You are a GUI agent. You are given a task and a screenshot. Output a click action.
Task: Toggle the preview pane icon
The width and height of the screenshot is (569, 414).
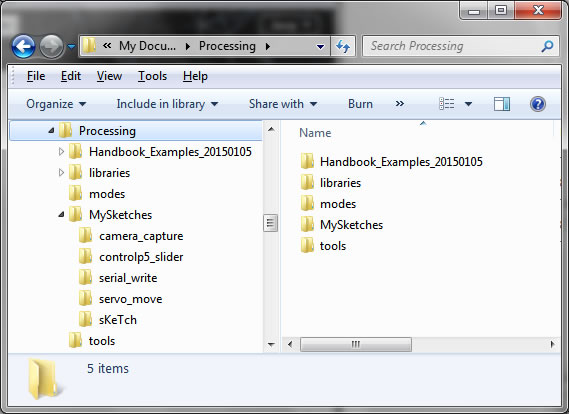coord(502,104)
